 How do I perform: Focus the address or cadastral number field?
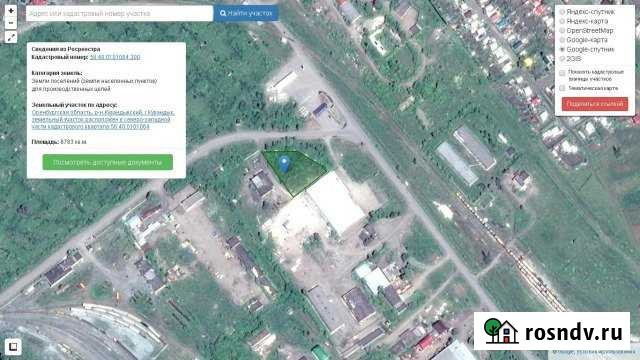click(x=119, y=13)
